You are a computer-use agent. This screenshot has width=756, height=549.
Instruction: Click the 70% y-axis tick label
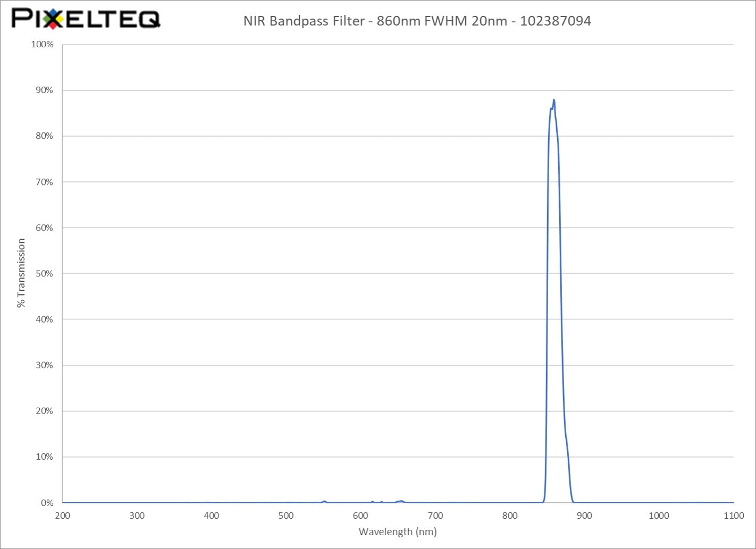pos(44,182)
